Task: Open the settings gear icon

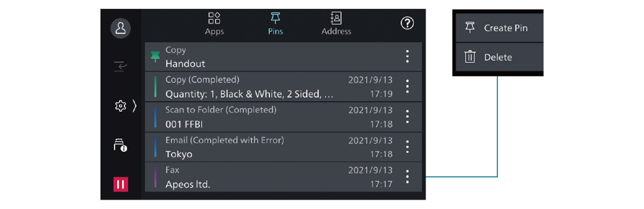Action: pos(120,106)
